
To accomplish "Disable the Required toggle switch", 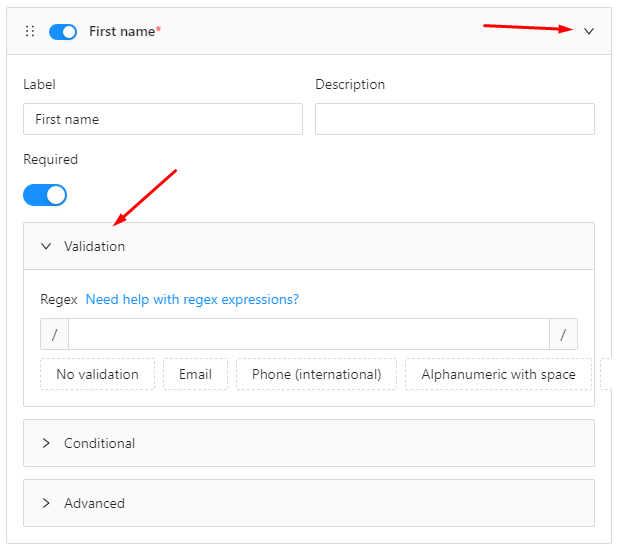I will click(45, 194).
